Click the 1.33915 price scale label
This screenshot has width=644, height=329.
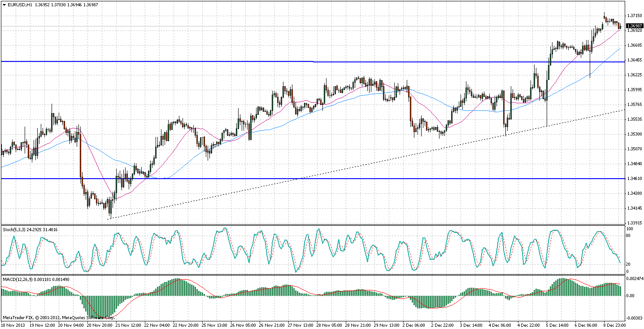coord(634,223)
